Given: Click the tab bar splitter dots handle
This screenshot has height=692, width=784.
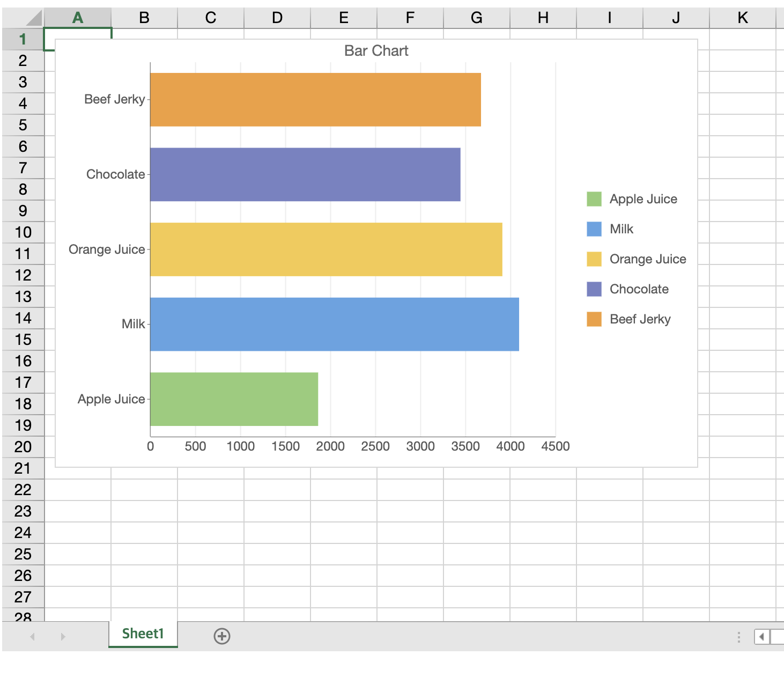Looking at the screenshot, I should (x=739, y=637).
